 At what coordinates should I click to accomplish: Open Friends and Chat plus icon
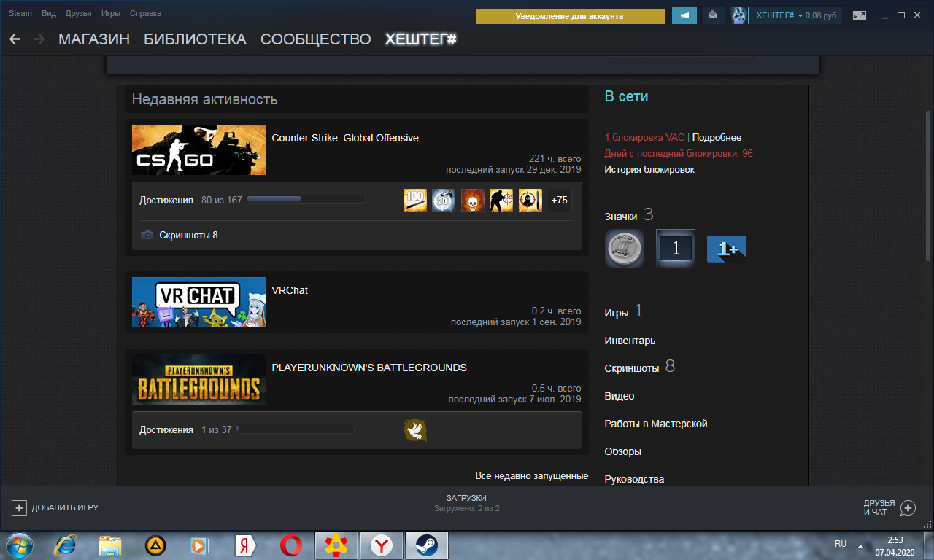[908, 507]
